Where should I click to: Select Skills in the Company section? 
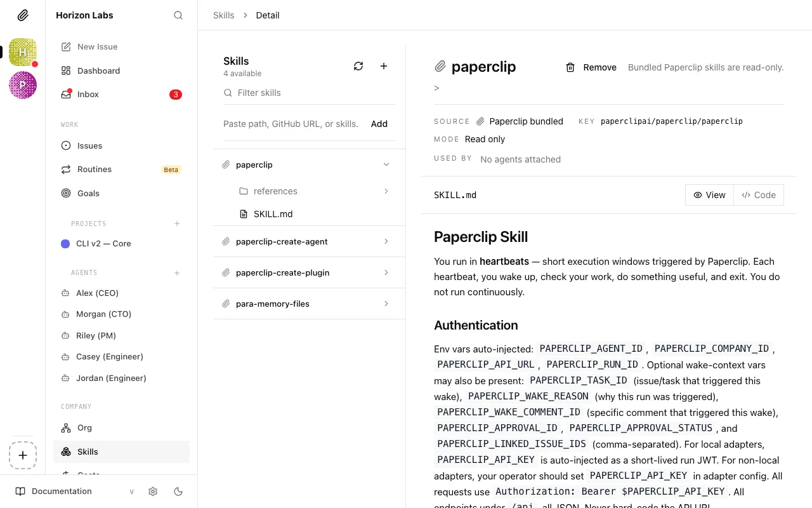pyautogui.click(x=121, y=451)
